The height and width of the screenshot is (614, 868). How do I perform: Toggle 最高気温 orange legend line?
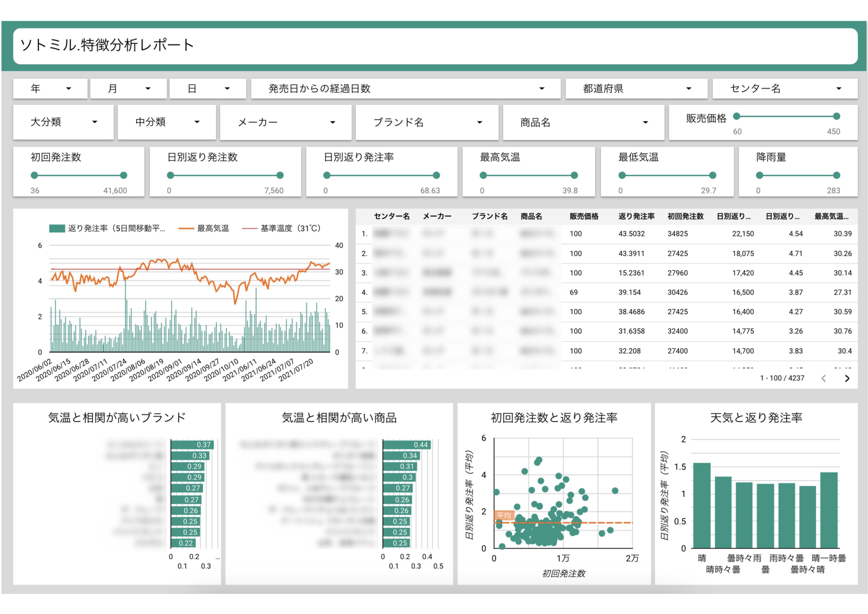pos(186,228)
